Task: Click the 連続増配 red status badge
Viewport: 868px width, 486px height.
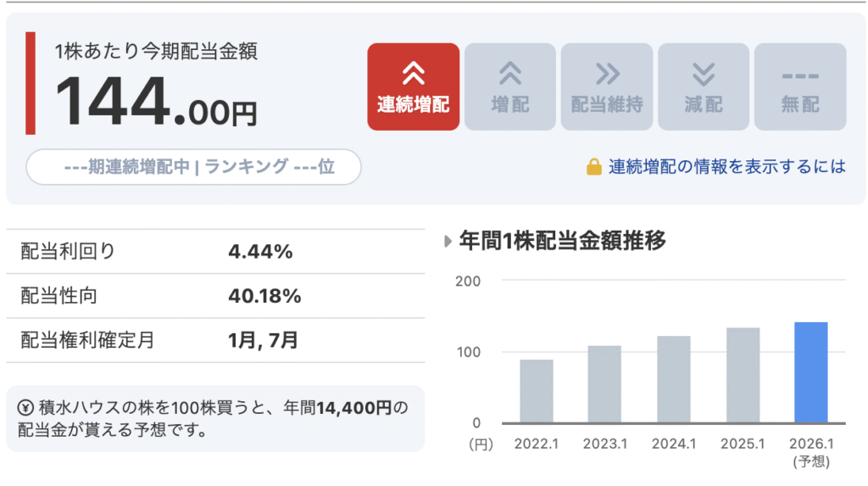Action: [413, 87]
